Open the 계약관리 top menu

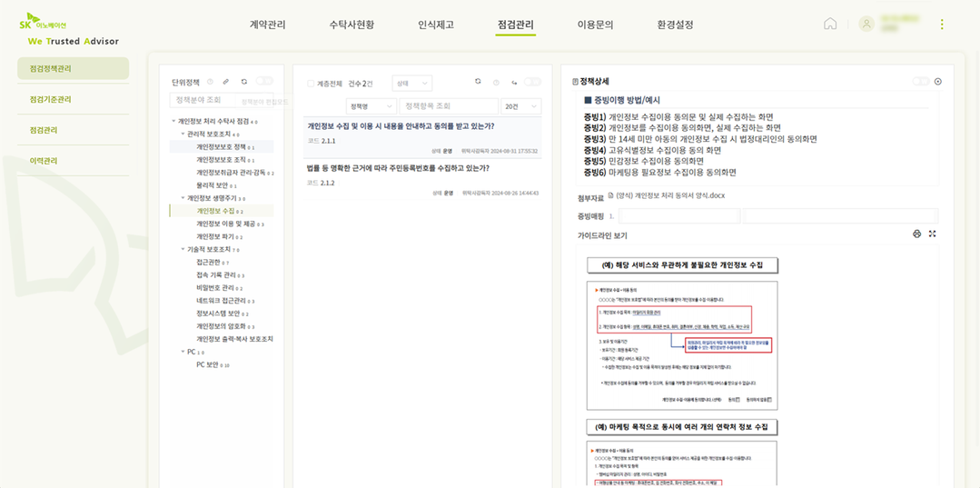pos(268,25)
